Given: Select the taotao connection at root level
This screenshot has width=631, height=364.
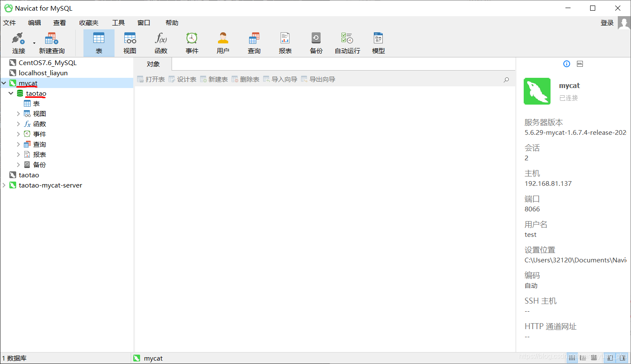Looking at the screenshot, I should pyautogui.click(x=29, y=175).
